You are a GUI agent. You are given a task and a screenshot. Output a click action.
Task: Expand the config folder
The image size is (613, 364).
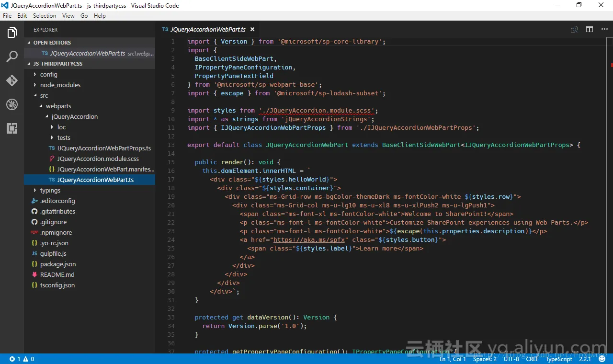(90, 74)
